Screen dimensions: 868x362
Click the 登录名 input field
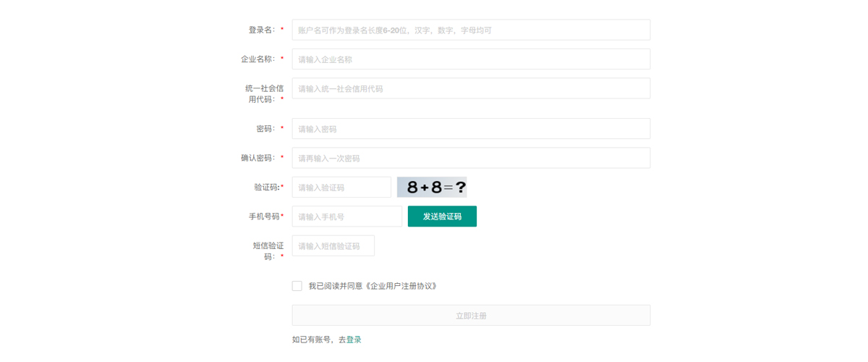tap(471, 30)
